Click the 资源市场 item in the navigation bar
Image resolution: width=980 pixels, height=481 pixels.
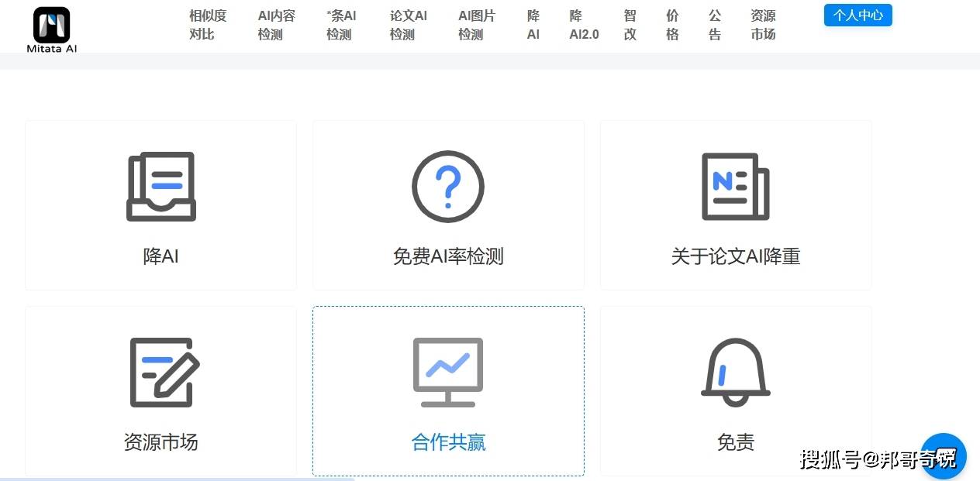[763, 25]
